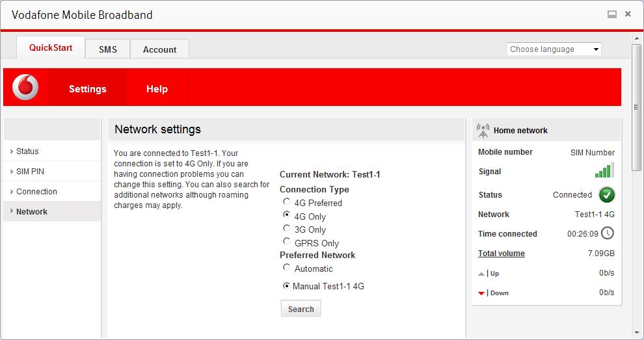Open the Connection sidebar section

click(52, 191)
